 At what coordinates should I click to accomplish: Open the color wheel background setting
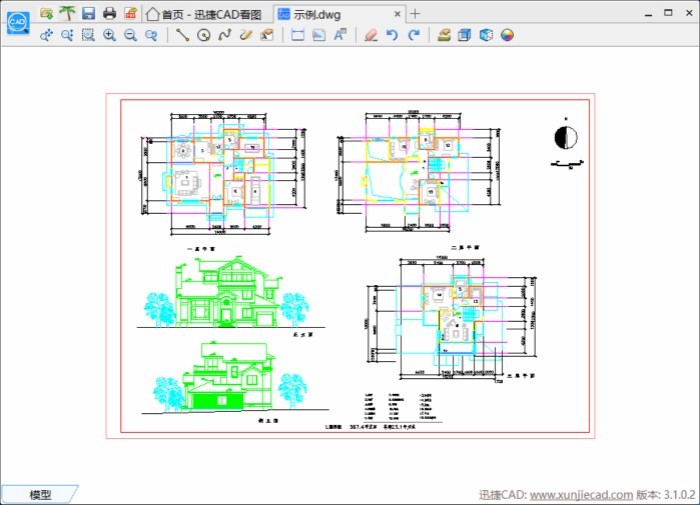click(507, 35)
